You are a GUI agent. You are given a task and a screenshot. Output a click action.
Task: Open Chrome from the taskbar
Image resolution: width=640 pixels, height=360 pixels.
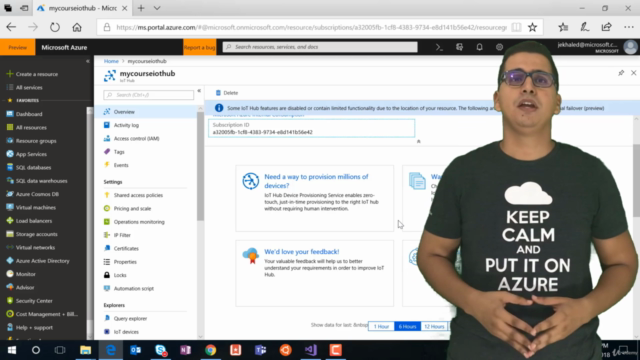pyautogui.click(x=211, y=350)
